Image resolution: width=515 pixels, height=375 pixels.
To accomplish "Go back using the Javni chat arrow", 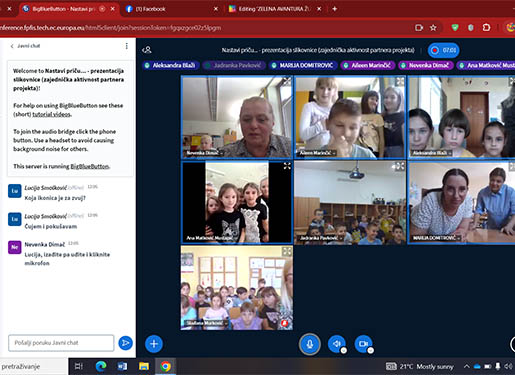I will (x=12, y=46).
